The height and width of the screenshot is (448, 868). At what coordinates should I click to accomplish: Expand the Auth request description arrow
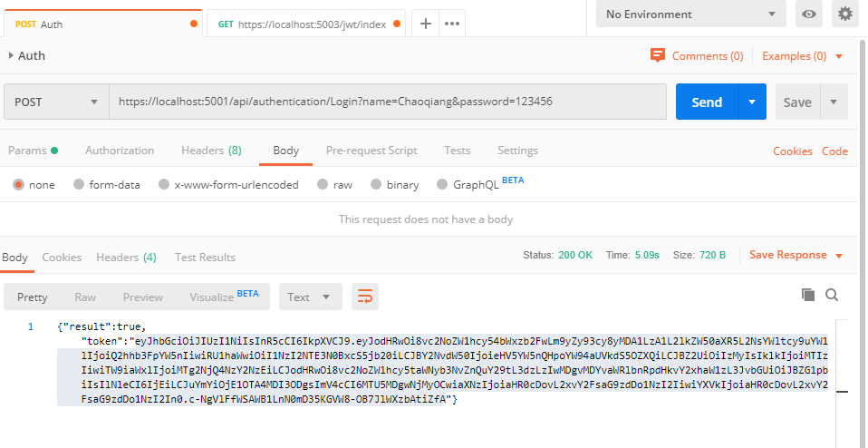(11, 56)
